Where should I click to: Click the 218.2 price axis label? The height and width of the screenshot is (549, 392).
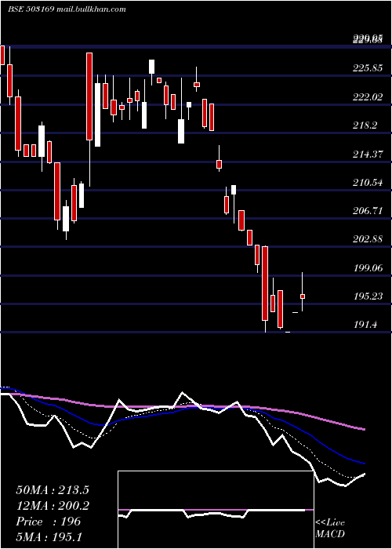(365, 125)
